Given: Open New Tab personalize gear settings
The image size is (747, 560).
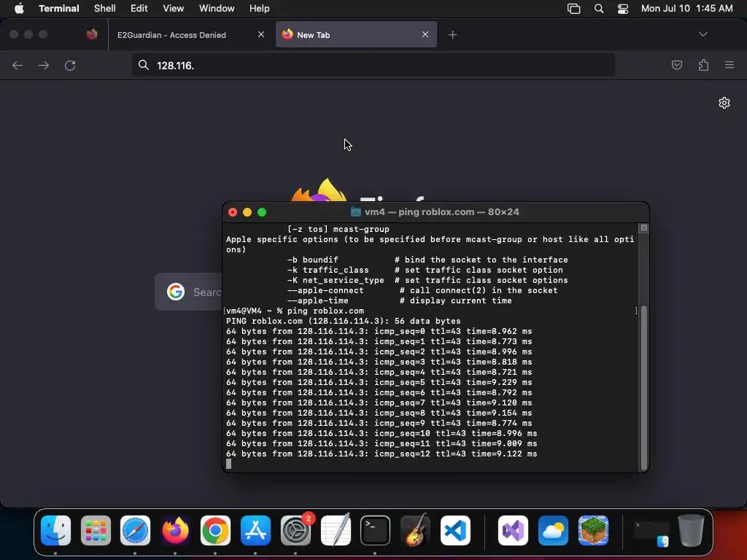Looking at the screenshot, I should click(724, 103).
